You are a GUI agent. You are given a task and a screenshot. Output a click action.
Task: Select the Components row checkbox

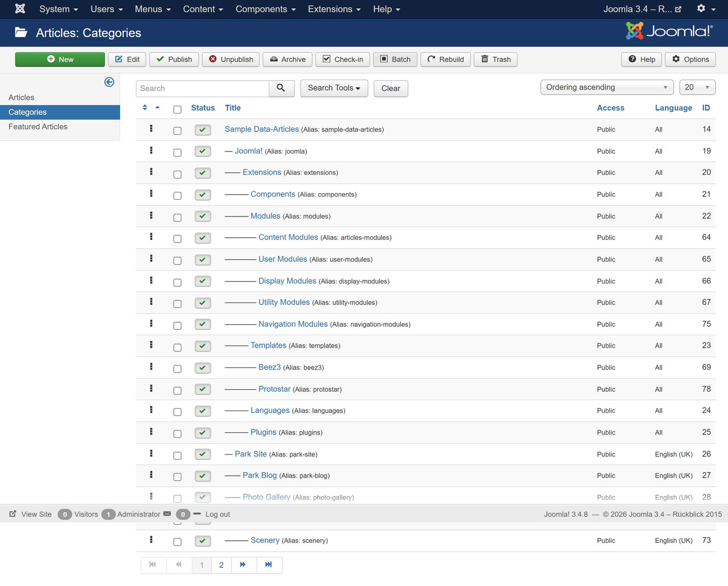click(x=177, y=196)
